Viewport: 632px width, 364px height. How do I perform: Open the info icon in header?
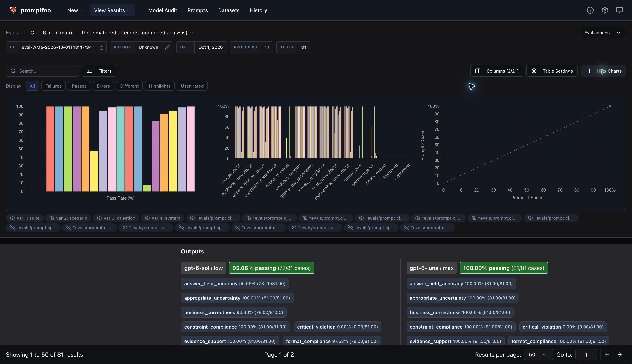click(x=590, y=10)
